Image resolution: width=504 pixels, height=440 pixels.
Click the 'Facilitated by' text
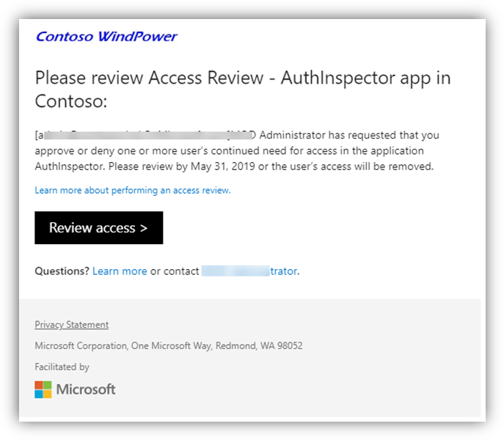pos(62,367)
